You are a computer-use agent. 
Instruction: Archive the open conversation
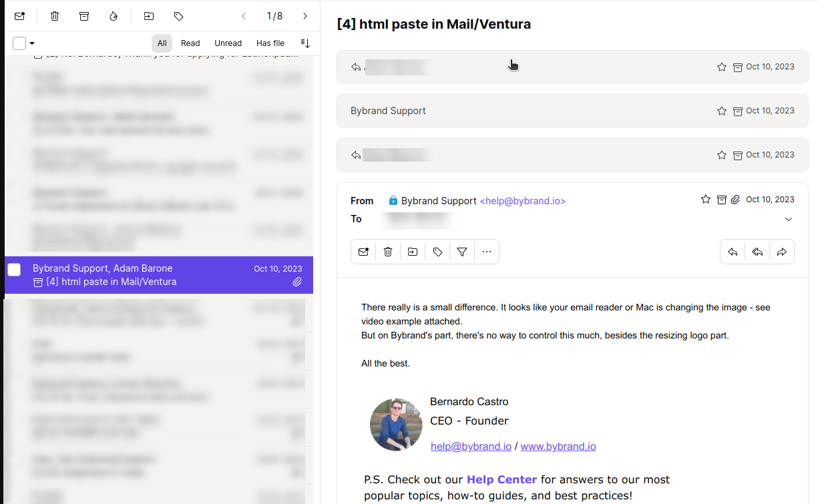click(x=84, y=16)
